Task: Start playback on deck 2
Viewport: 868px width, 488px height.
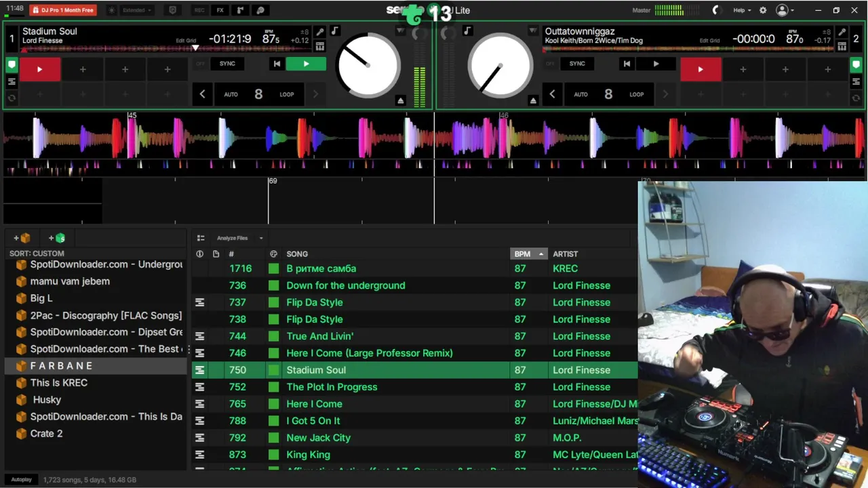Action: (x=656, y=64)
